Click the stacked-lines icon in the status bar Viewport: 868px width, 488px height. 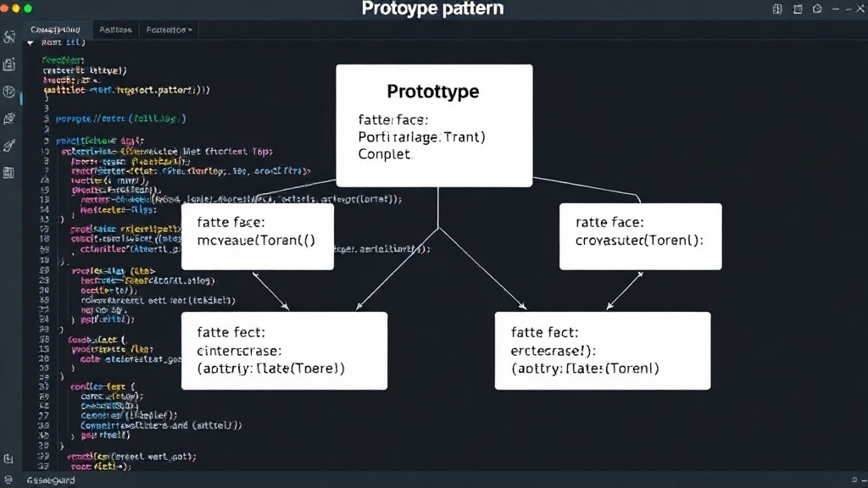(8, 480)
